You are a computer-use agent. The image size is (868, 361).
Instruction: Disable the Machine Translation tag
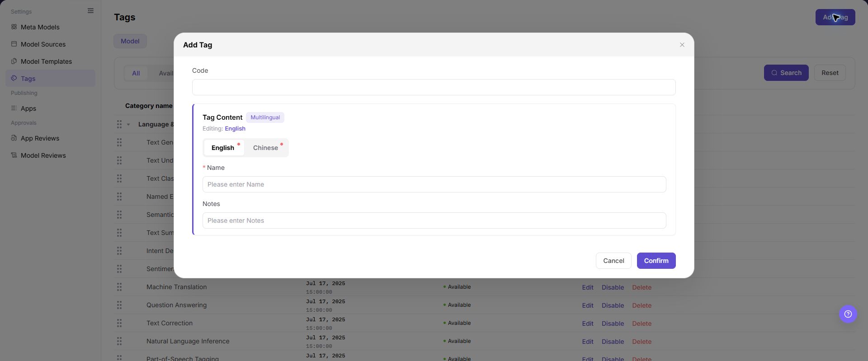(613, 287)
